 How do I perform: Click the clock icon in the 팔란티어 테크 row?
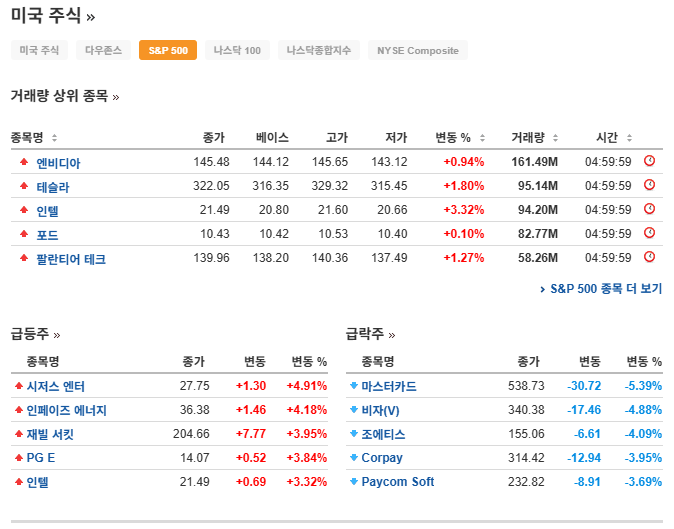(649, 257)
